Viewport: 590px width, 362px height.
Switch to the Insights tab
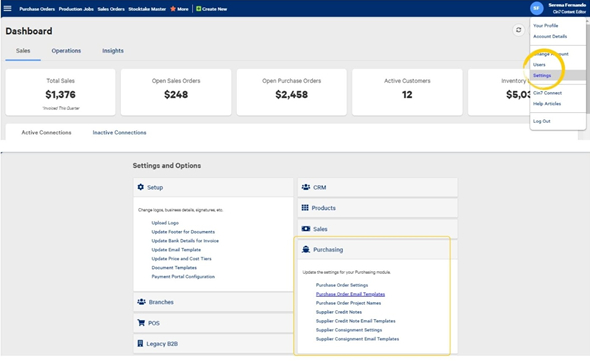pyautogui.click(x=113, y=51)
